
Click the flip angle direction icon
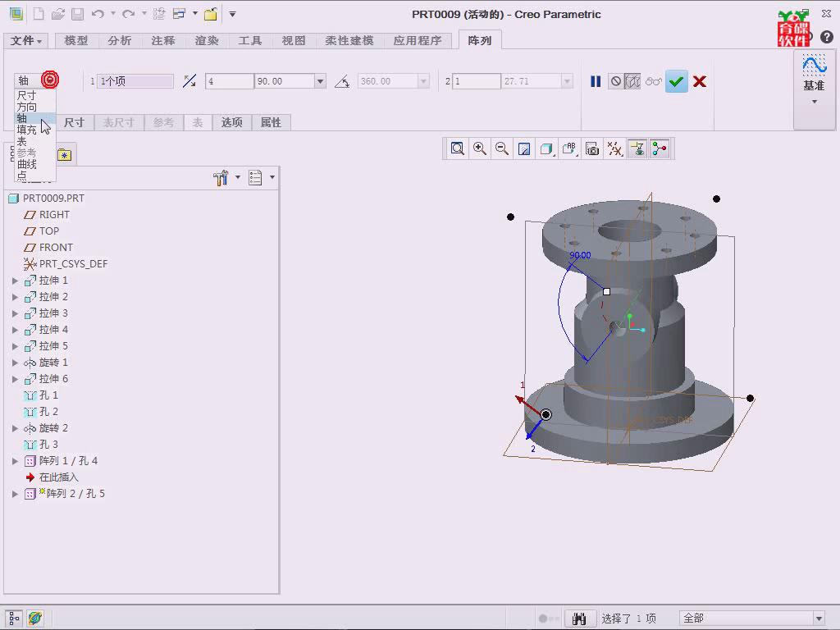(x=189, y=81)
